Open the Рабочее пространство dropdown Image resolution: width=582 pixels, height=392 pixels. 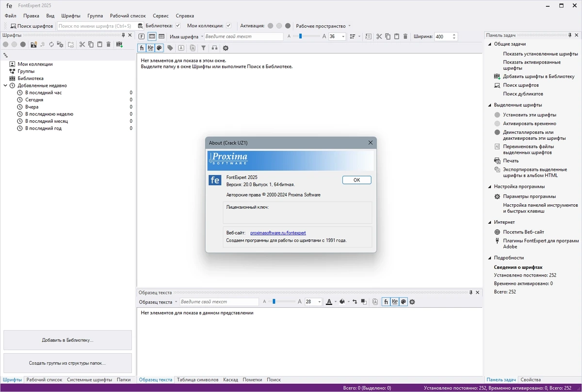(323, 26)
